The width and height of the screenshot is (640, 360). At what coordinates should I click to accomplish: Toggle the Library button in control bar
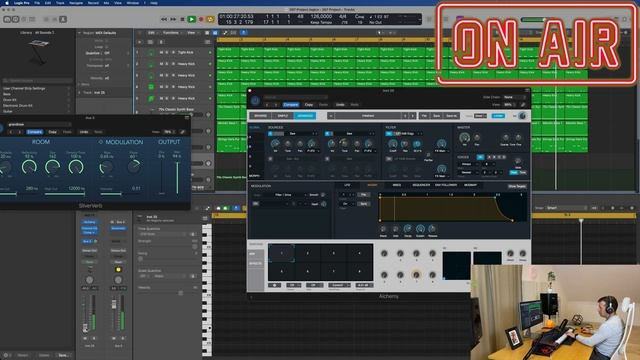click(7, 19)
